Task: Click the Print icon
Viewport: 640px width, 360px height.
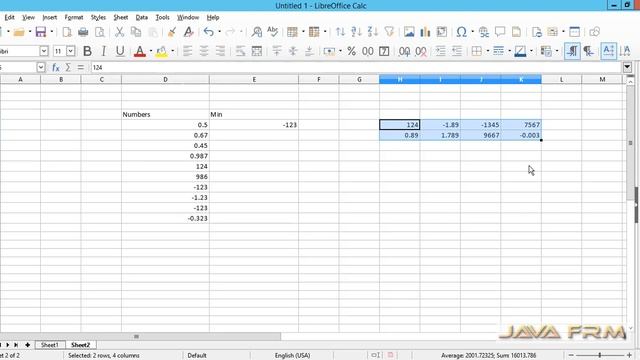Action: (x=83, y=32)
